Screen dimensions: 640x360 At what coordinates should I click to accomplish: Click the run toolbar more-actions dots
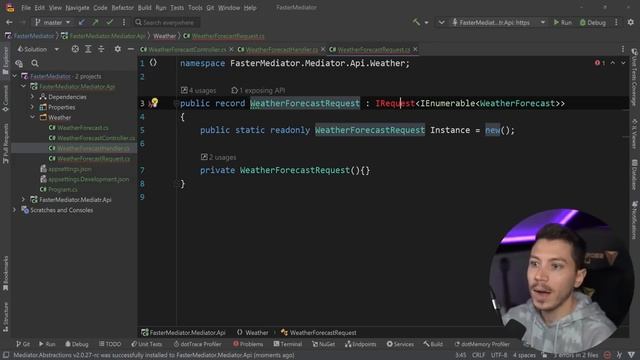coord(616,22)
